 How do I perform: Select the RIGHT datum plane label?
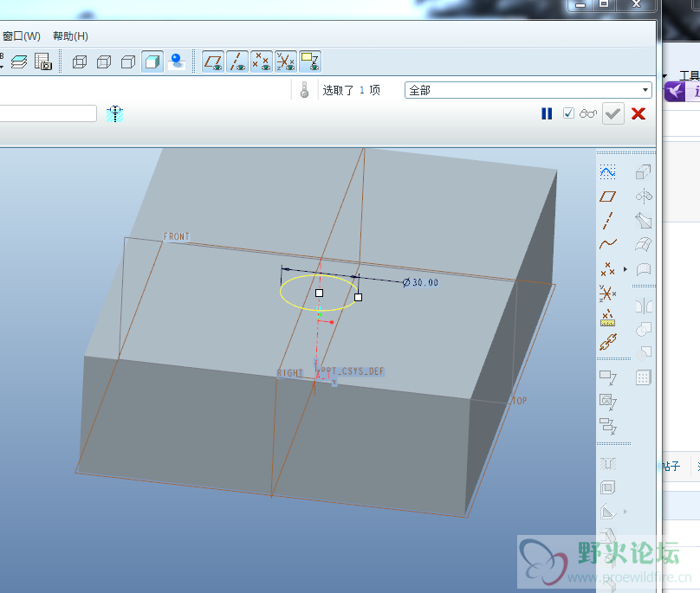click(289, 373)
